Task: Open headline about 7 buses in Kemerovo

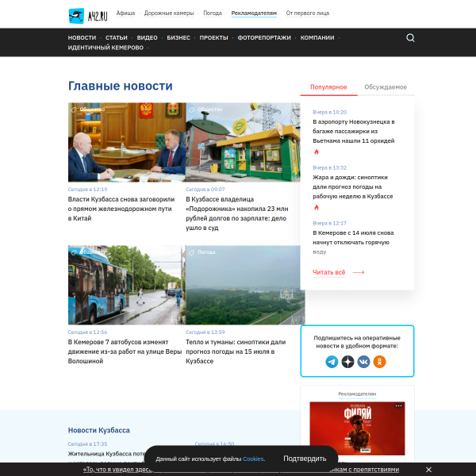Action: pyautogui.click(x=125, y=351)
